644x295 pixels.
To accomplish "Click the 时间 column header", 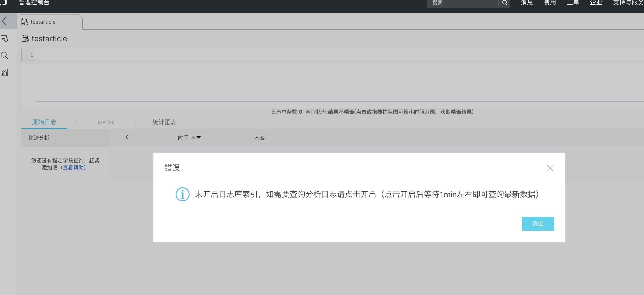I will 183,137.
